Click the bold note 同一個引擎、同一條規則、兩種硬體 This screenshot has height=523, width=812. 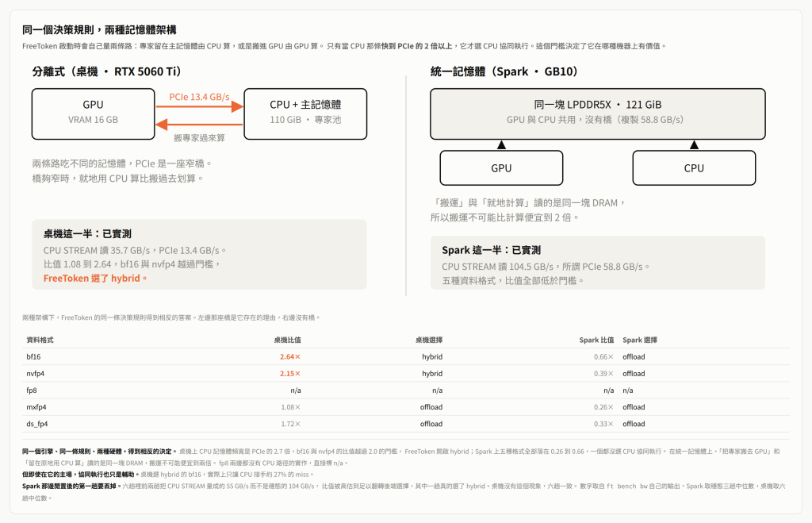[x=98, y=452]
